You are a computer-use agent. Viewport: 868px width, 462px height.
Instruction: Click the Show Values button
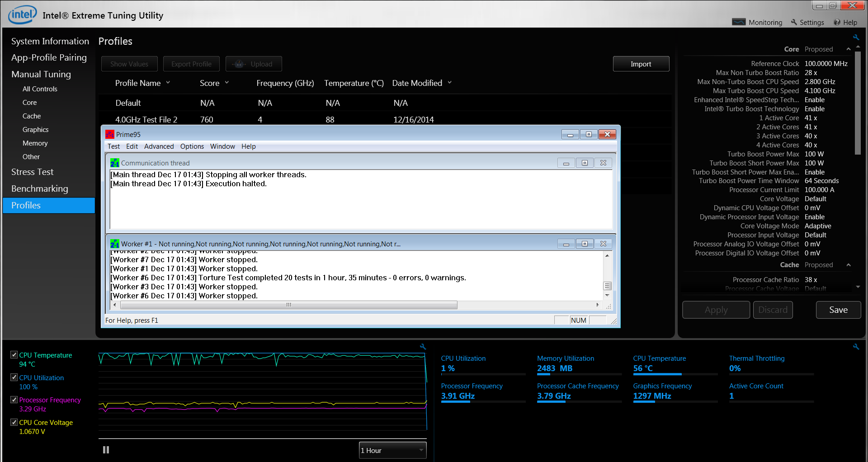pyautogui.click(x=129, y=64)
